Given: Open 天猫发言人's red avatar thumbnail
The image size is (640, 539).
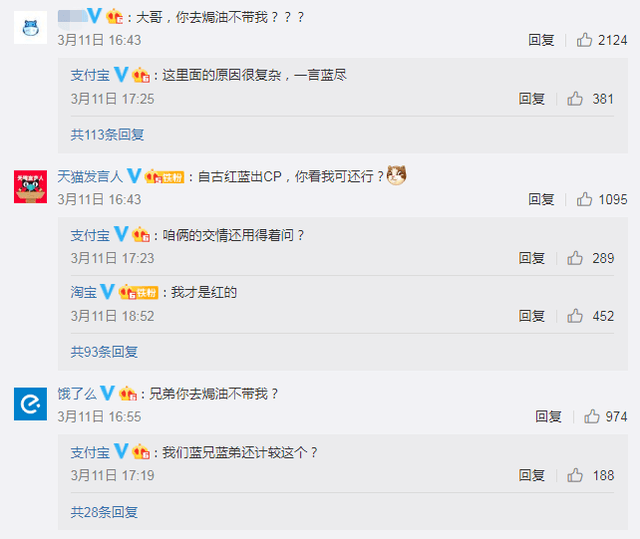Looking at the screenshot, I should pyautogui.click(x=30, y=187).
